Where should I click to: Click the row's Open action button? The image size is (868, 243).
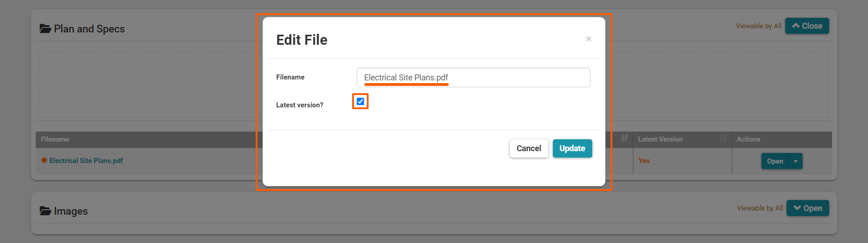(775, 161)
